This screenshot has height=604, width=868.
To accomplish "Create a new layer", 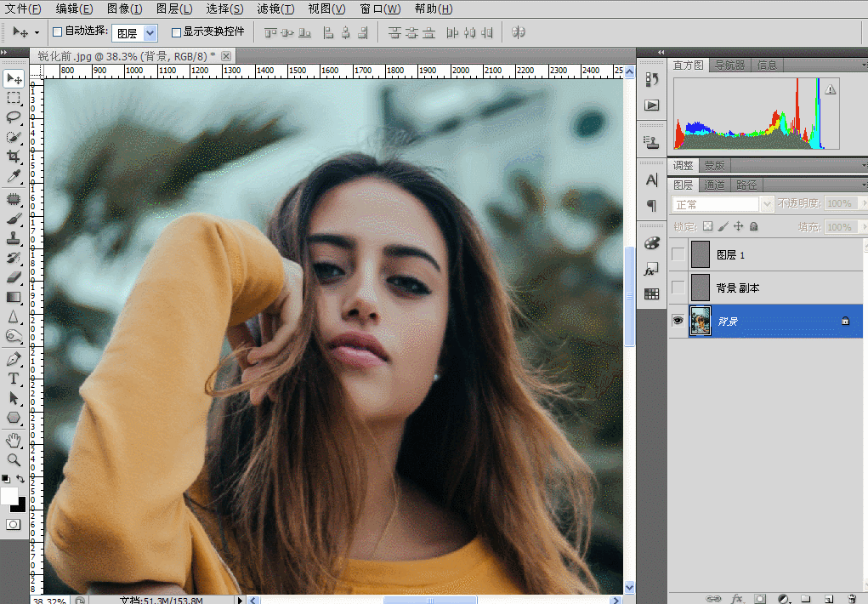I will [829, 598].
